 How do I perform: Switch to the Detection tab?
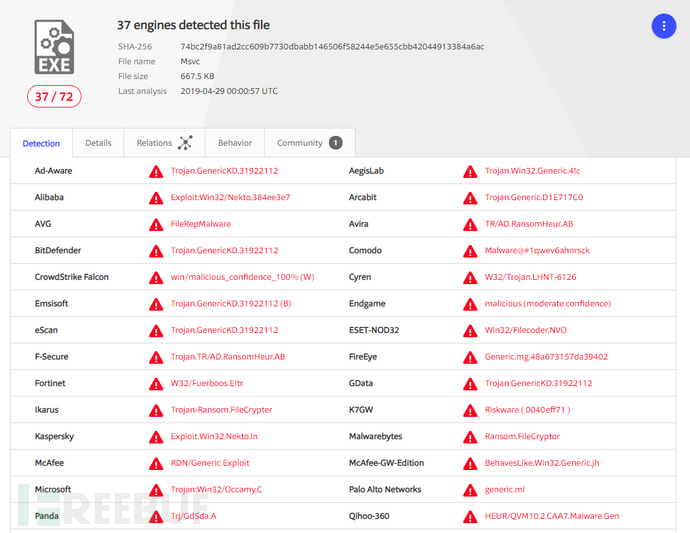click(41, 143)
